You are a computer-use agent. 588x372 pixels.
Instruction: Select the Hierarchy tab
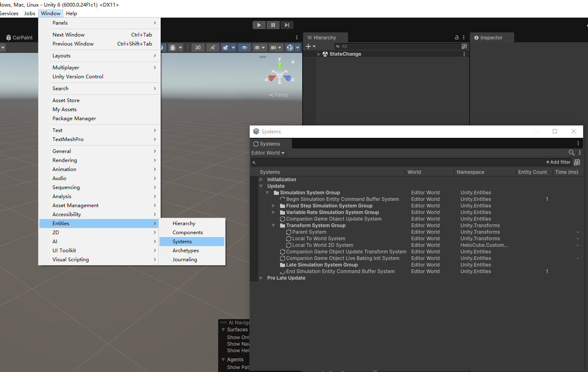tap(325, 37)
